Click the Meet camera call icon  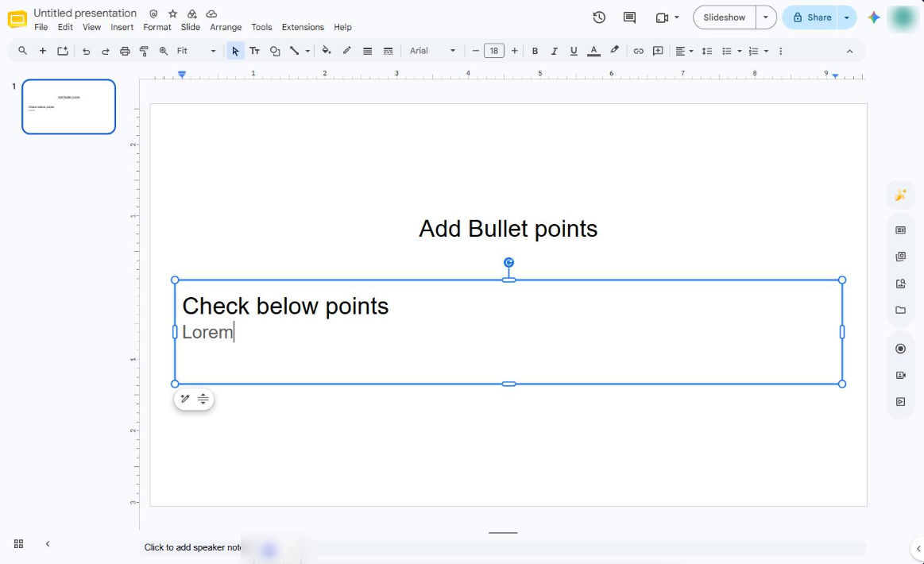point(663,17)
